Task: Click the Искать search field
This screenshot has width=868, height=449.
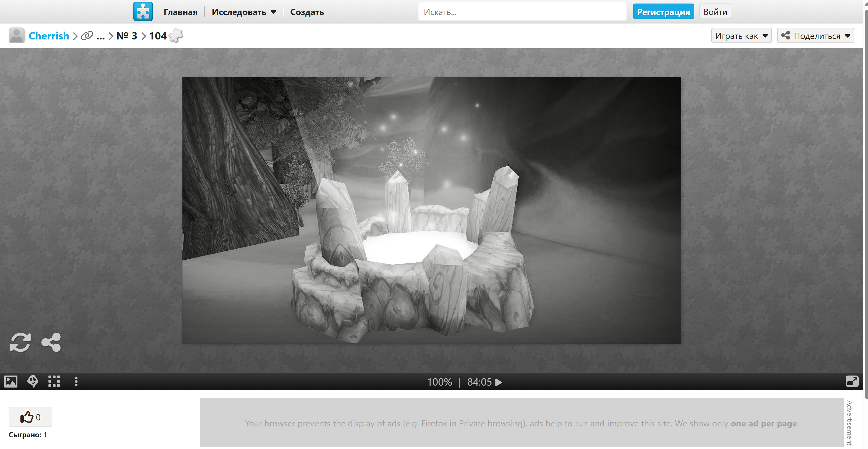Action: pos(522,12)
